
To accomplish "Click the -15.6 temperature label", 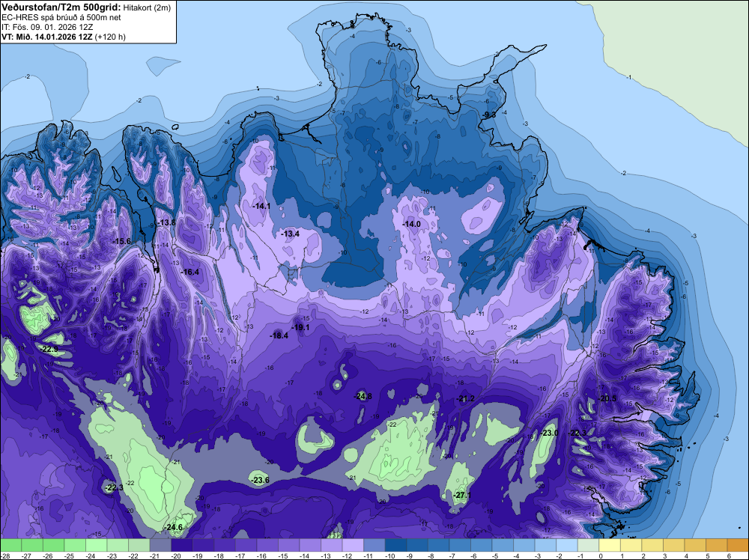I will (122, 242).
